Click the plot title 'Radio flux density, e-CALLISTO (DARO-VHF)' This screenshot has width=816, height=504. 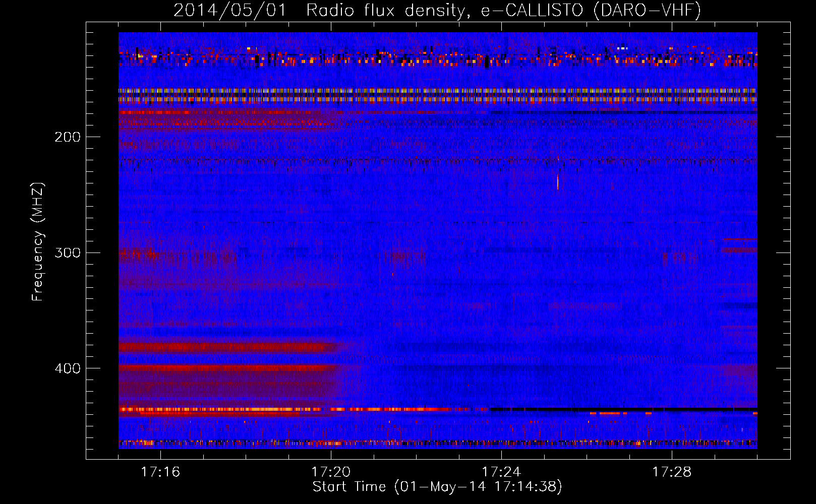tap(503, 11)
